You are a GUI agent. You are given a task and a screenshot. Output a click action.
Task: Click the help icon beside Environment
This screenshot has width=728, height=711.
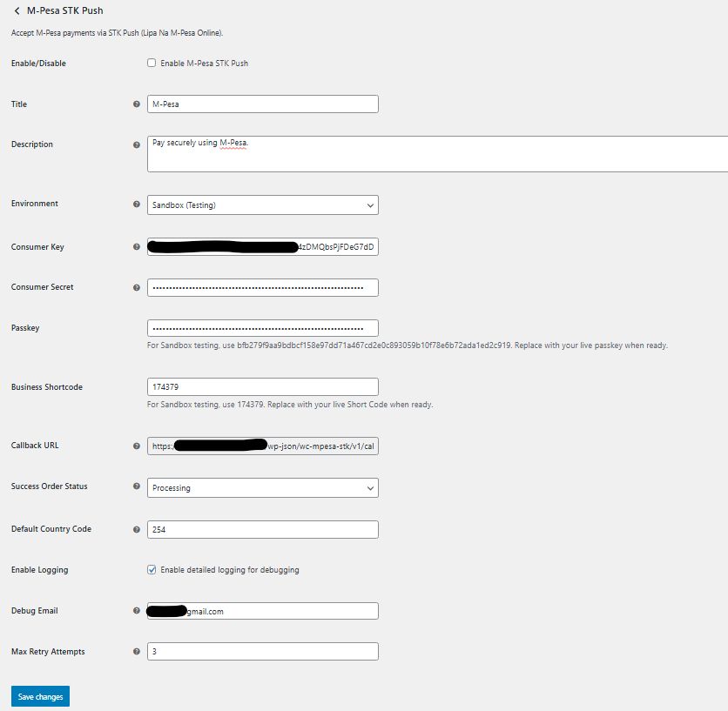[136, 205]
